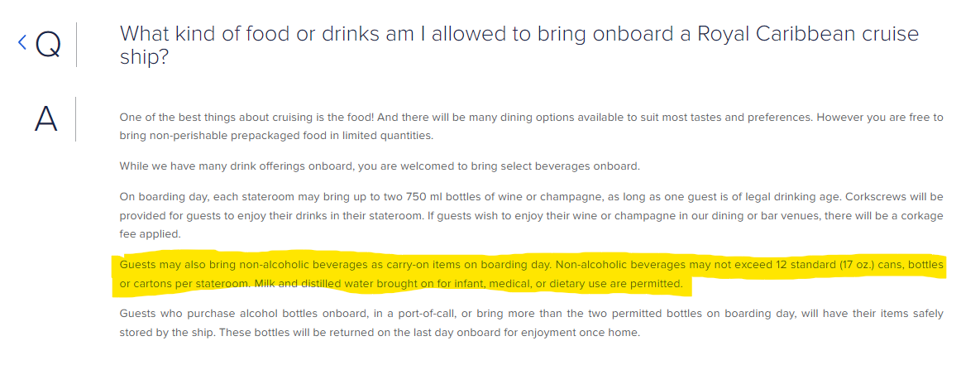The height and width of the screenshot is (365, 980).
Task: Click the sentence 'While we have many drink offerings onboard'
Action: click(380, 166)
